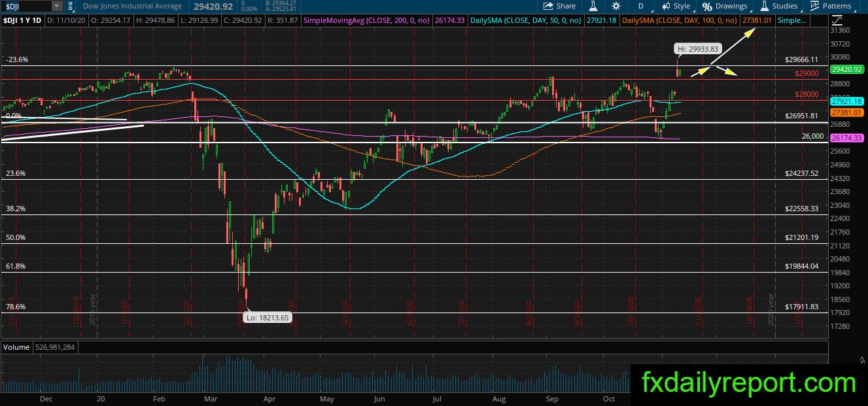
Task: Click the green 29420.92 price bubble
Action: tap(847, 69)
